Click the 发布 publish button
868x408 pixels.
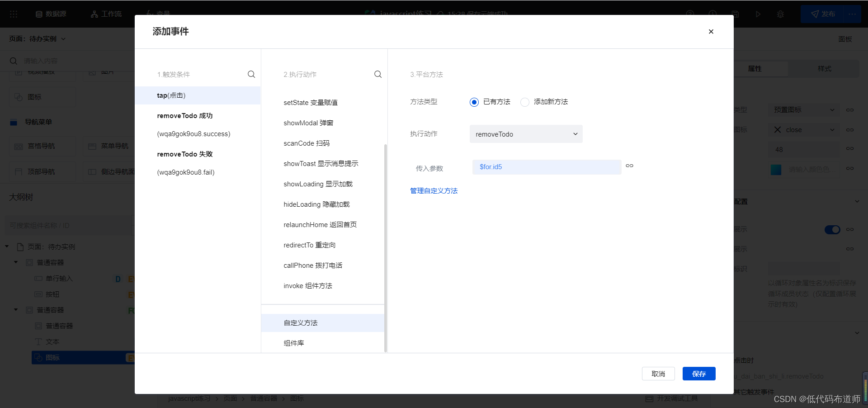coord(823,14)
